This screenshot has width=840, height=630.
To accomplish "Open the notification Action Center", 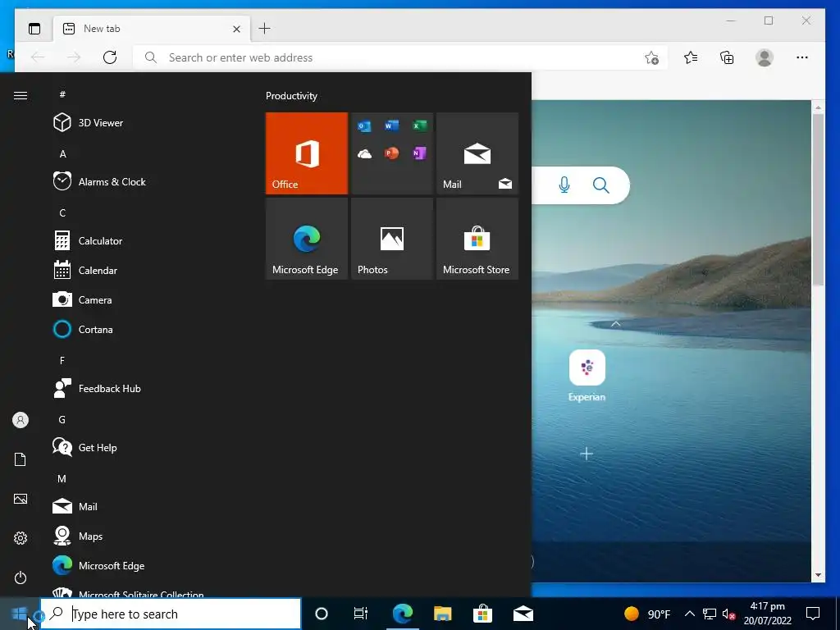I will click(813, 614).
